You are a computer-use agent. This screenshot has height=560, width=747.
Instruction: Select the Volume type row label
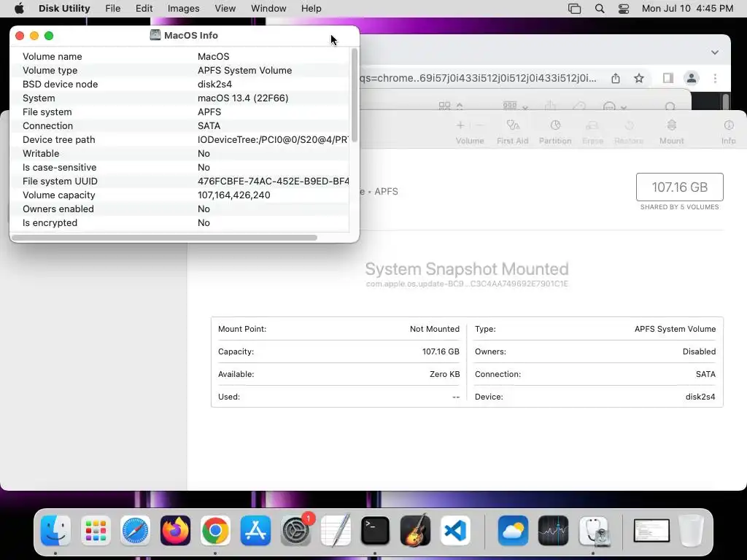point(50,71)
